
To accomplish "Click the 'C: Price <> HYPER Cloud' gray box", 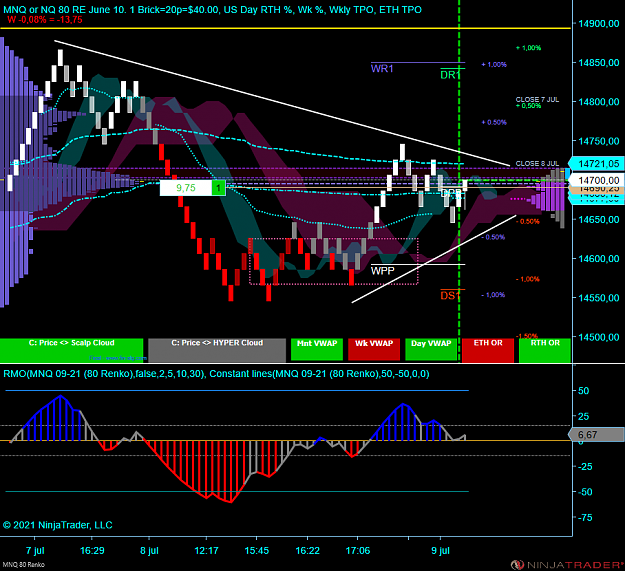I will (x=217, y=350).
